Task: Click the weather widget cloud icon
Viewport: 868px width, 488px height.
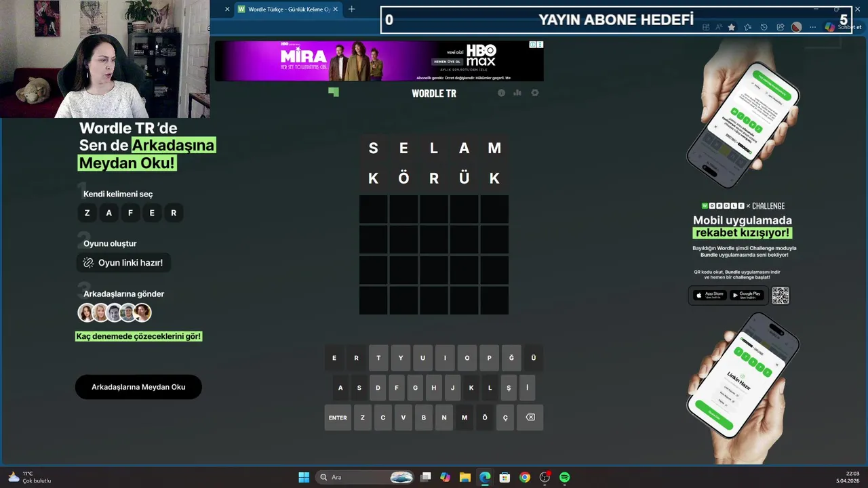Action: 13,477
